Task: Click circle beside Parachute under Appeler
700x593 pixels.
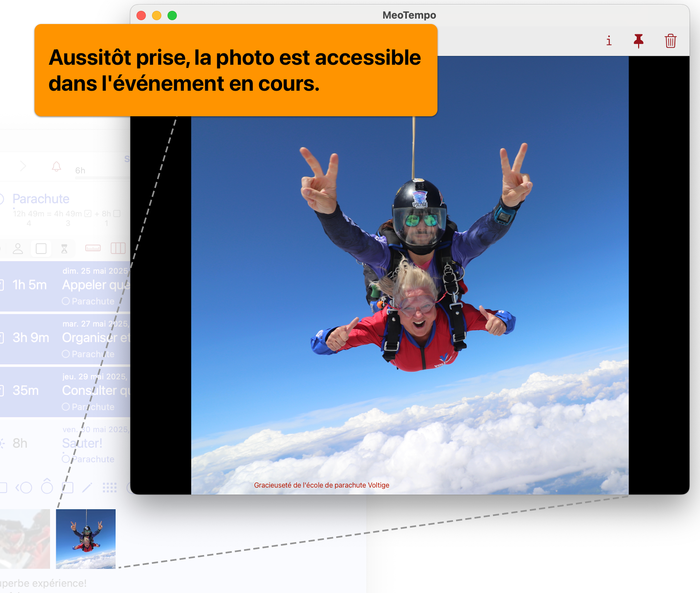Action: [x=66, y=301]
